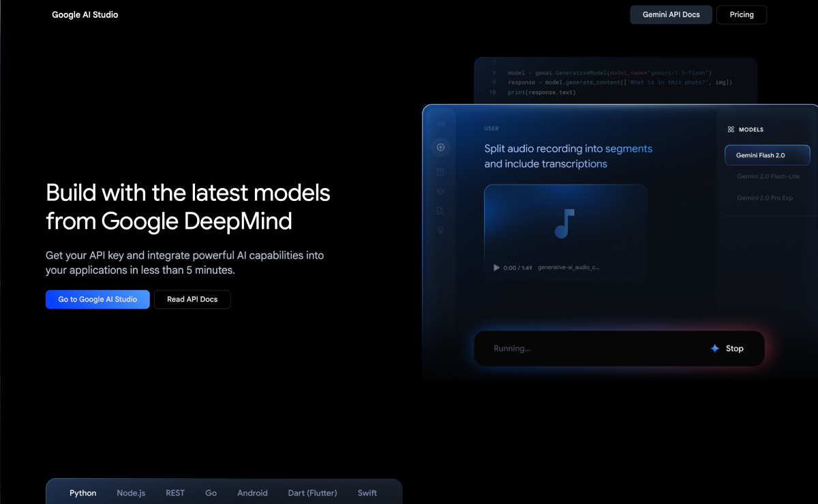This screenshot has height=504, width=818.
Task: Click the print(response.text) code line
Action: click(x=542, y=92)
